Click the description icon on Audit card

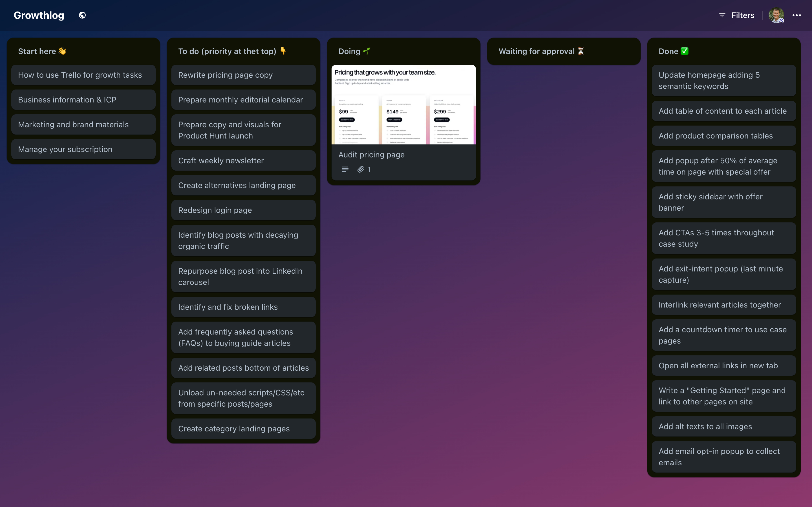pyautogui.click(x=345, y=169)
